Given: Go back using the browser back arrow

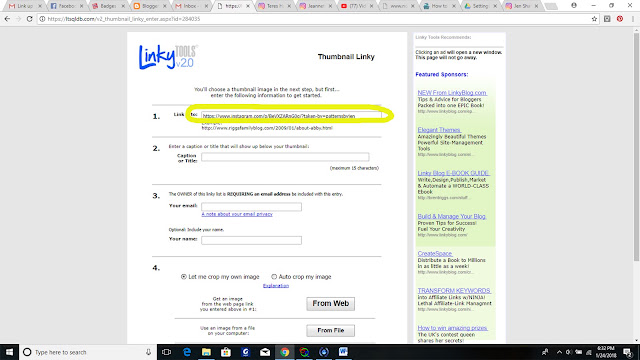Looking at the screenshot, I should click(x=7, y=19).
